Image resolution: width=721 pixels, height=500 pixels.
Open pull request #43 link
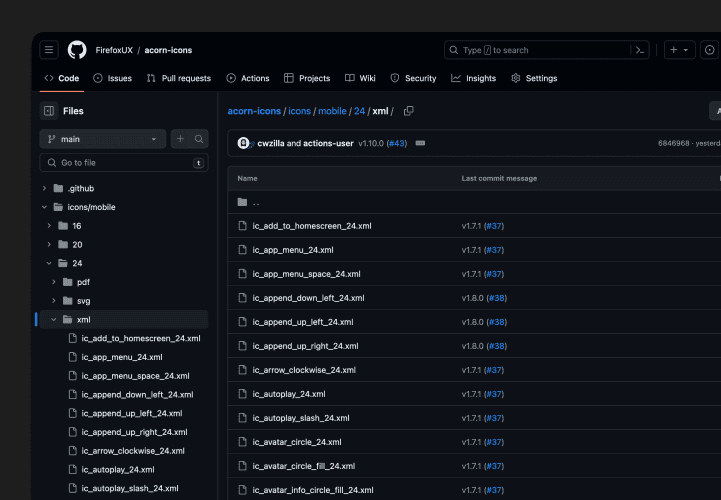[x=397, y=144]
